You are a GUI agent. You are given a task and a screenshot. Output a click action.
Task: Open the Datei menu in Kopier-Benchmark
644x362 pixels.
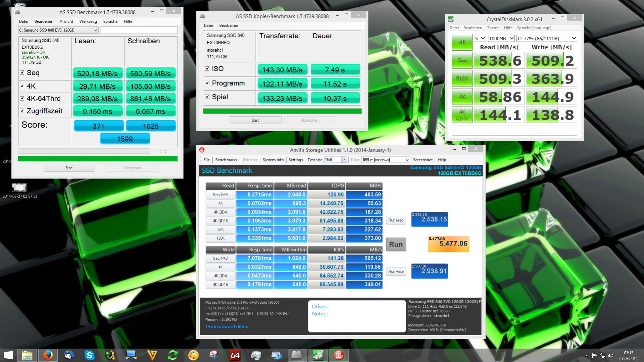[x=208, y=25]
